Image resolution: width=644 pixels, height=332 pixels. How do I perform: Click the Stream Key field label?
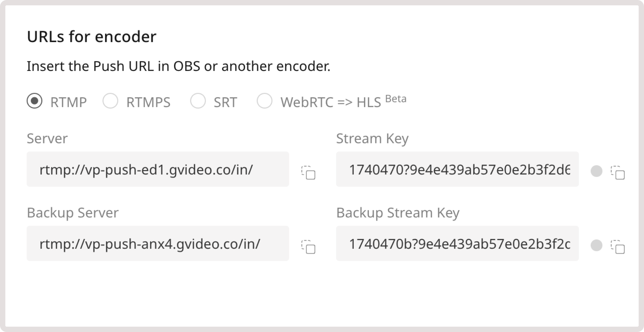pyautogui.click(x=373, y=139)
